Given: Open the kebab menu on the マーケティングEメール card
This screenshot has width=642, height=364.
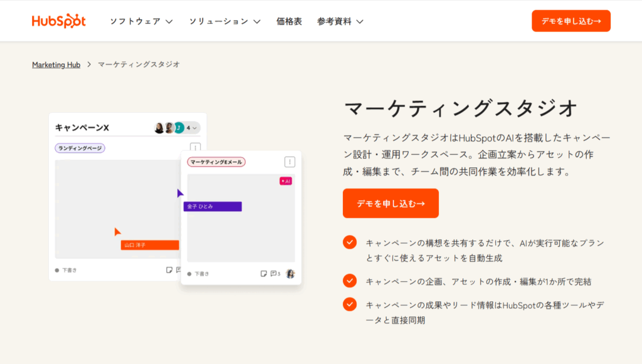Looking at the screenshot, I should coord(289,162).
